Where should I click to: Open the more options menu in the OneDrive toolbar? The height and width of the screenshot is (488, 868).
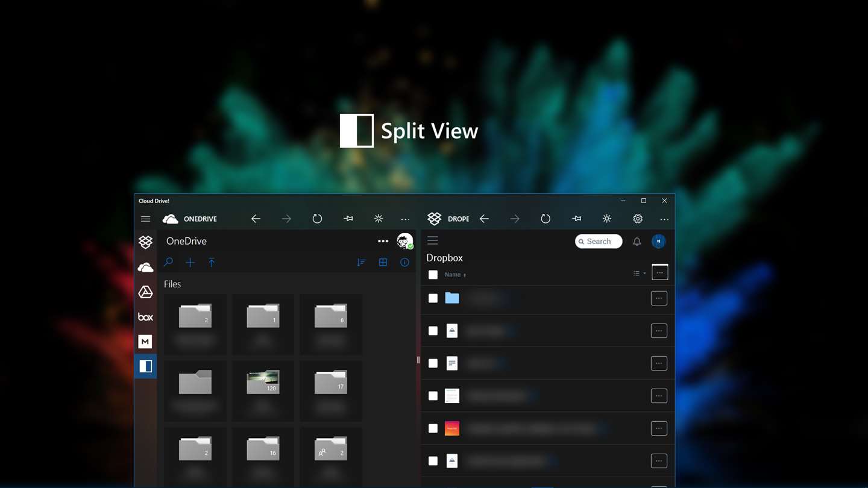point(405,219)
